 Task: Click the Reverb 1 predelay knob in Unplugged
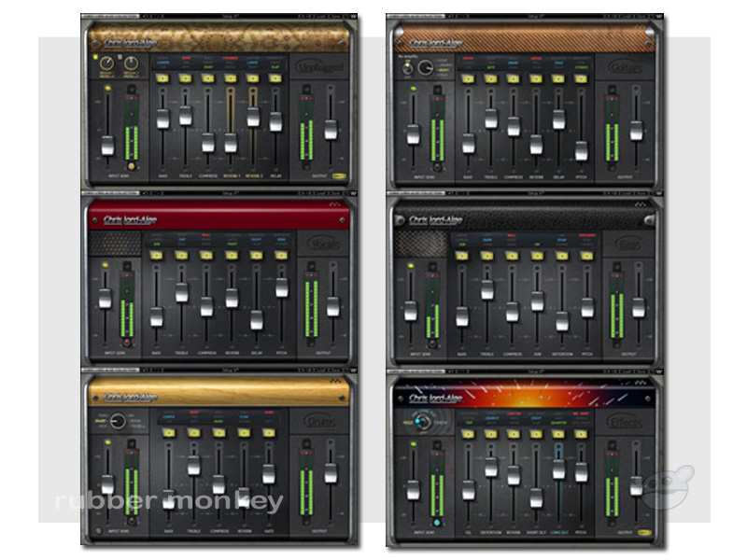click(x=106, y=63)
